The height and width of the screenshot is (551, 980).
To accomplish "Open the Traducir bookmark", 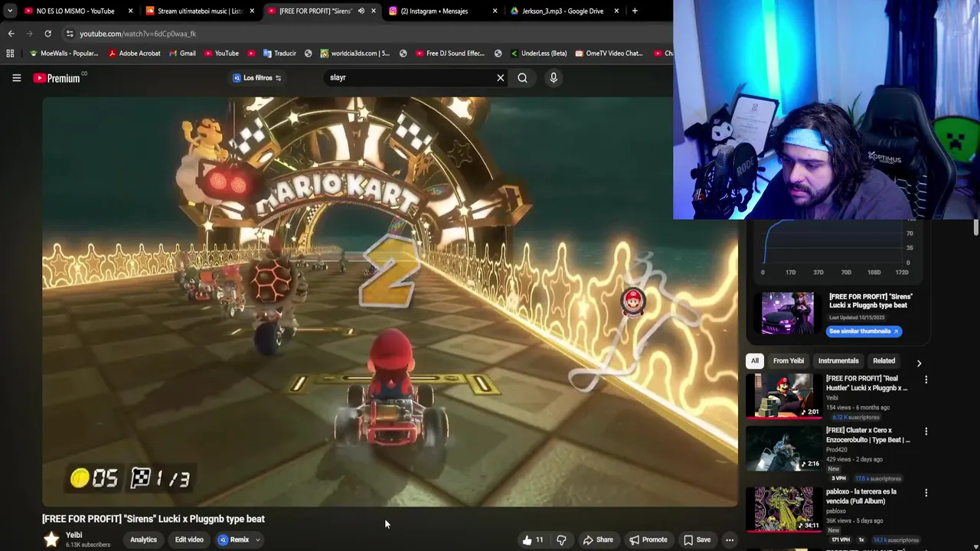I will click(279, 54).
